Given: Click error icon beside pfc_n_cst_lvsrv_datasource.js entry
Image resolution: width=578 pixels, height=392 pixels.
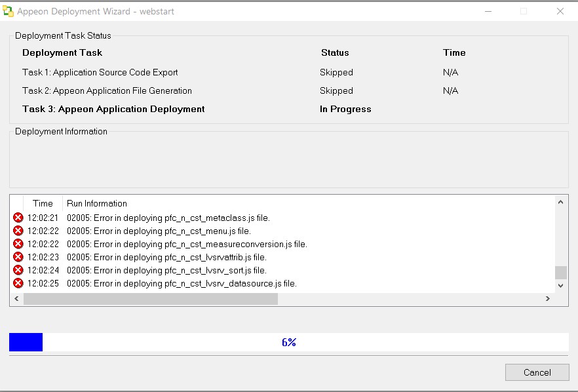Looking at the screenshot, I should (18, 283).
